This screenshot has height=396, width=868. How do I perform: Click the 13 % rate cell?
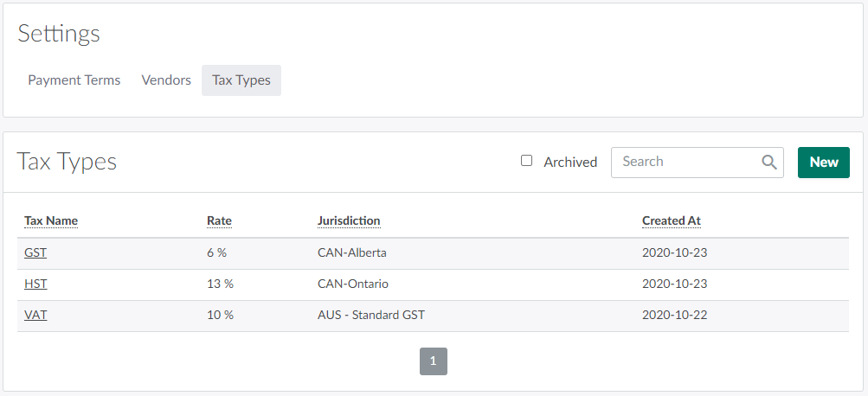pos(220,284)
